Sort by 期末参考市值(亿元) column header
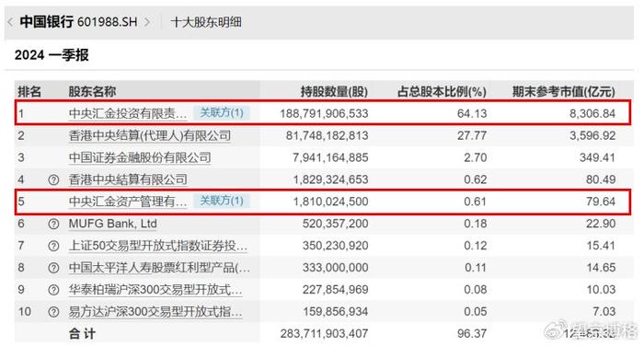The height and width of the screenshot is (346, 644). [x=563, y=91]
